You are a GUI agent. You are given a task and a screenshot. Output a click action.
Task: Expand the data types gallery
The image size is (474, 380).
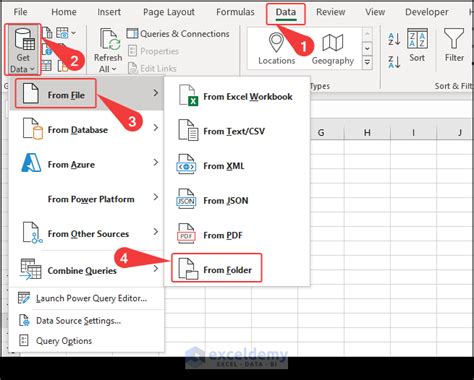367,63
